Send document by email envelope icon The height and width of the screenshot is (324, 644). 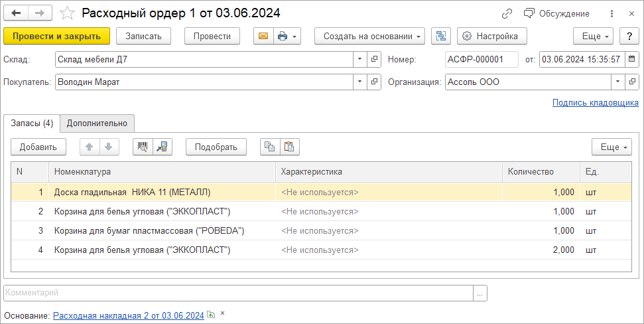pyautogui.click(x=263, y=36)
